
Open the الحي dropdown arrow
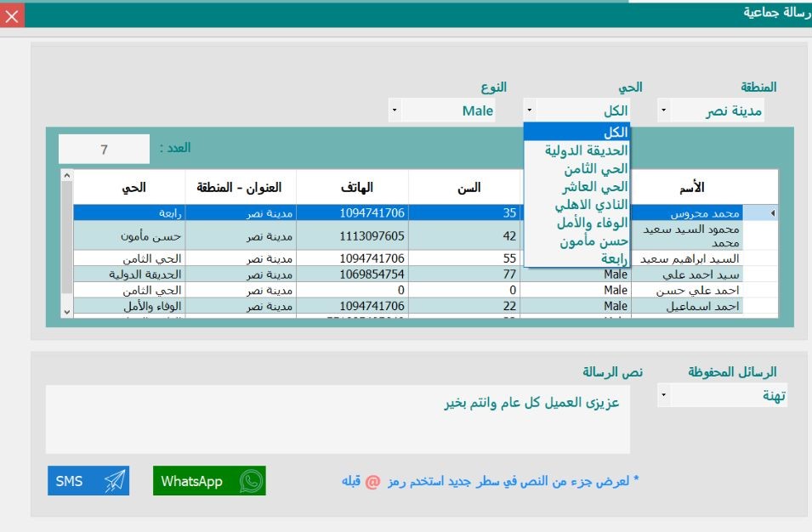click(529, 110)
